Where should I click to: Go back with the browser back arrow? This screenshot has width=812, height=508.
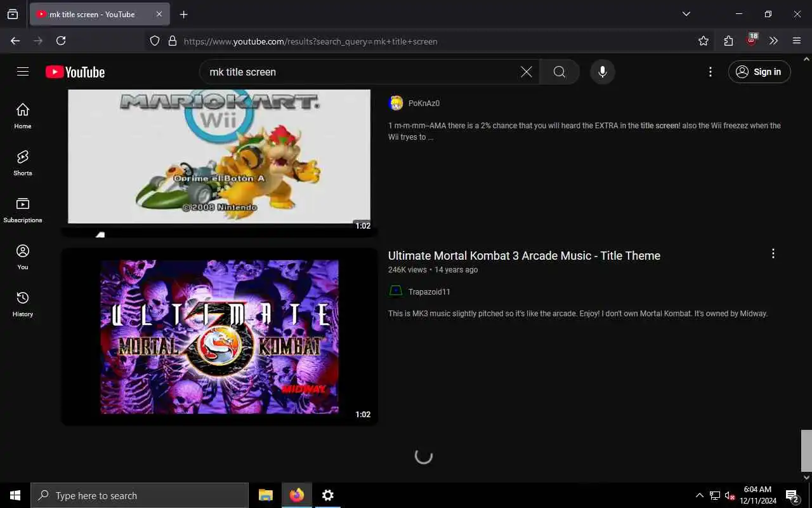pos(15,41)
